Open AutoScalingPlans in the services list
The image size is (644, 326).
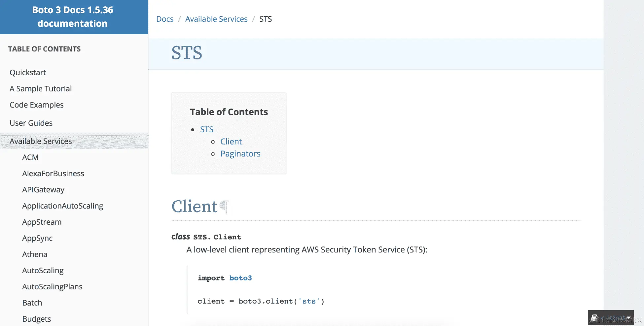coord(52,287)
